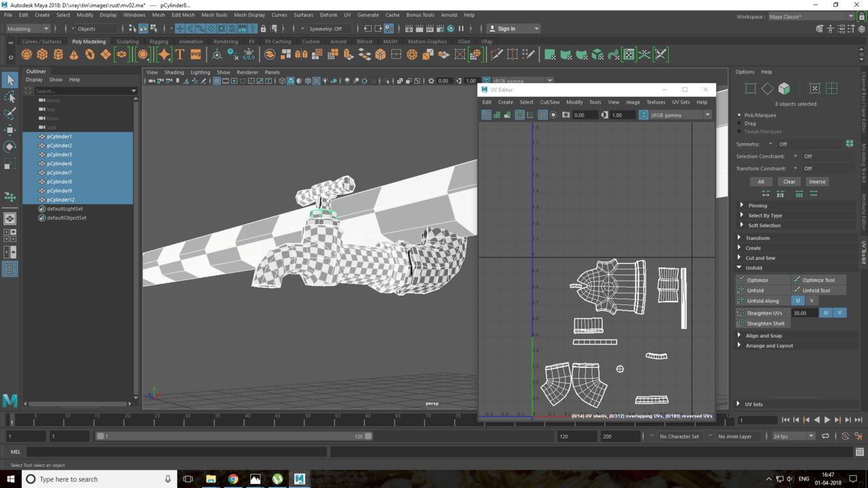Viewport: 868px width, 488px height.
Task: Click the SVG import shelf icon
Action: tap(195, 54)
